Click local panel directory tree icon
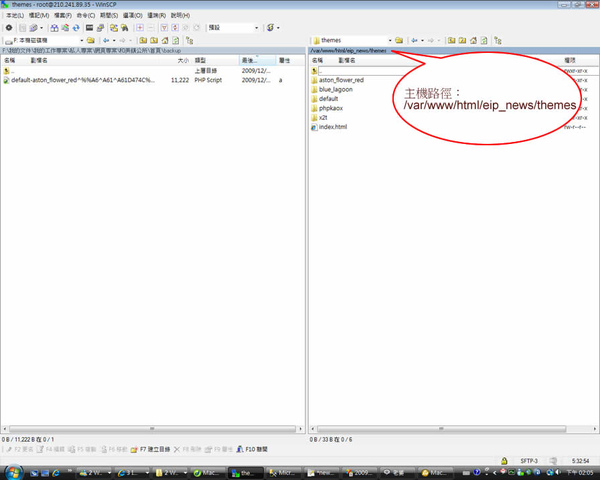Viewport: 600px width, 480px height. [189, 40]
